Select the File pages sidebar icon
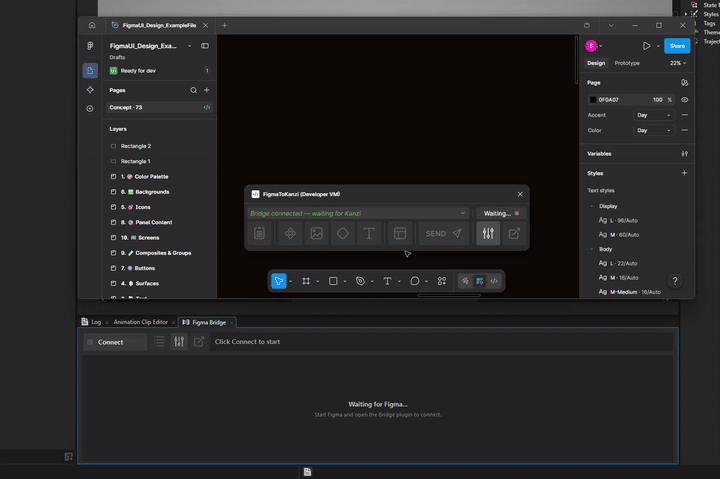This screenshot has width=720, height=479. click(90, 71)
